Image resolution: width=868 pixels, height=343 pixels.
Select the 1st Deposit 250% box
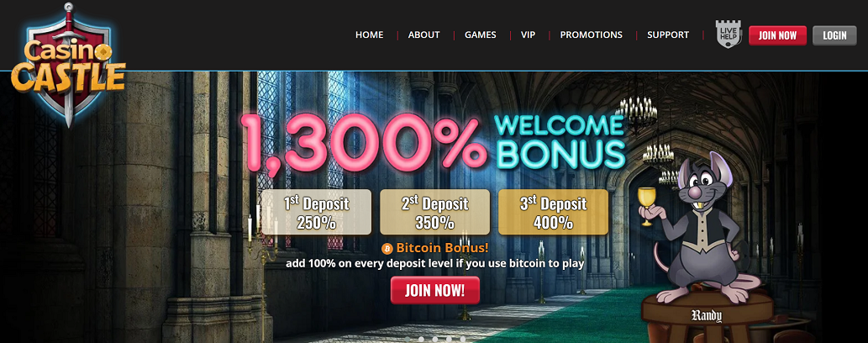tap(317, 212)
